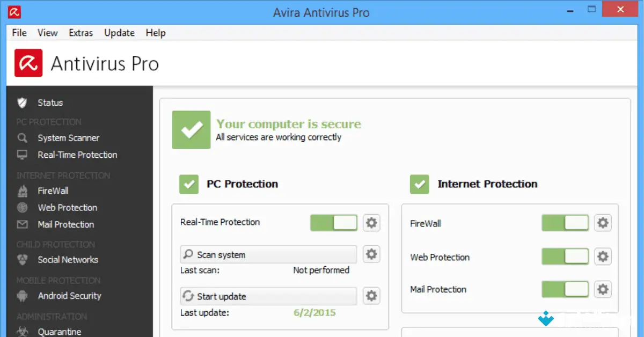
Task: Click the Start update button
Action: click(x=268, y=296)
